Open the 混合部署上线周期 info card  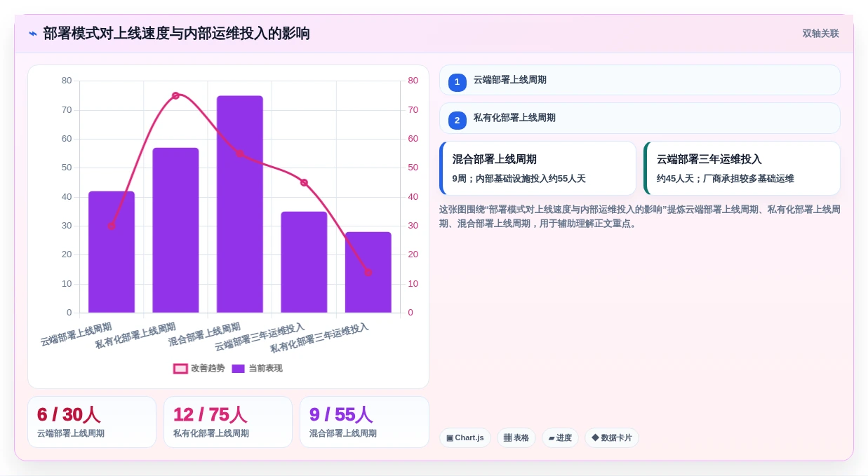point(538,168)
